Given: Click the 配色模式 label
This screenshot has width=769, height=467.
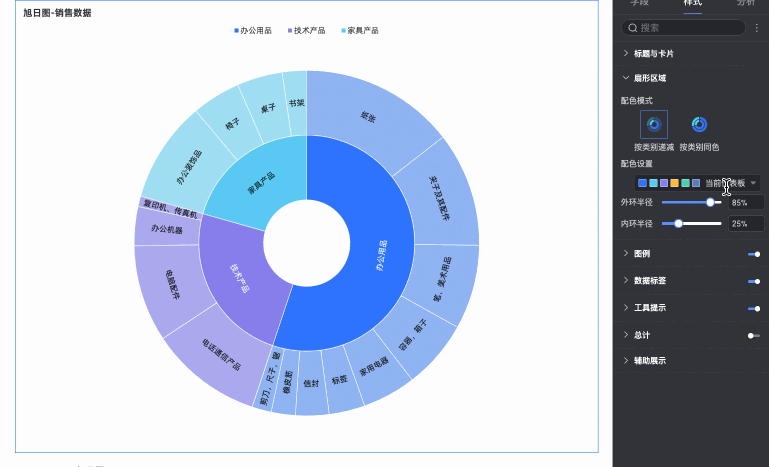Looking at the screenshot, I should click(637, 101).
